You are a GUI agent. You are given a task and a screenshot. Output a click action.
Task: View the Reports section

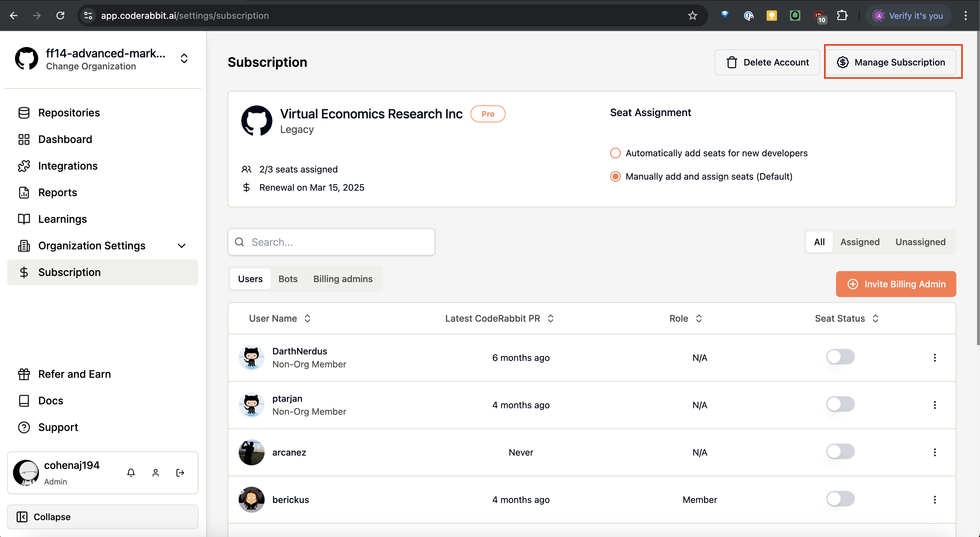[x=57, y=192]
